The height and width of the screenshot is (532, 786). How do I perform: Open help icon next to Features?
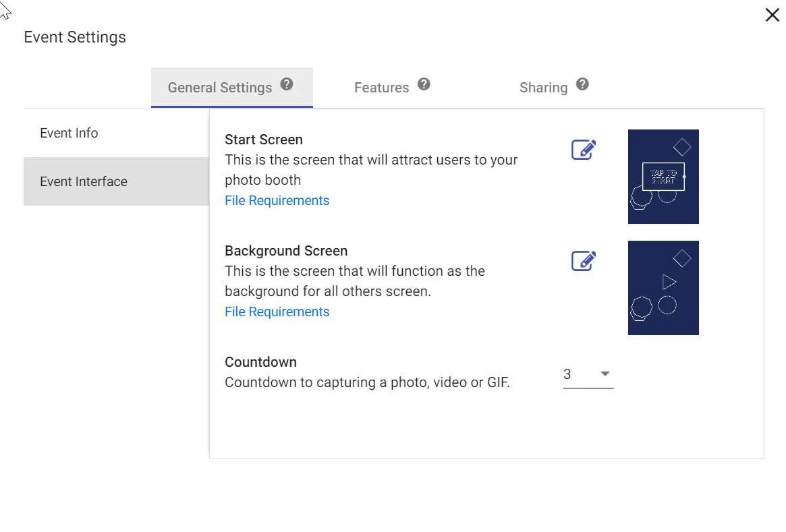(x=424, y=84)
